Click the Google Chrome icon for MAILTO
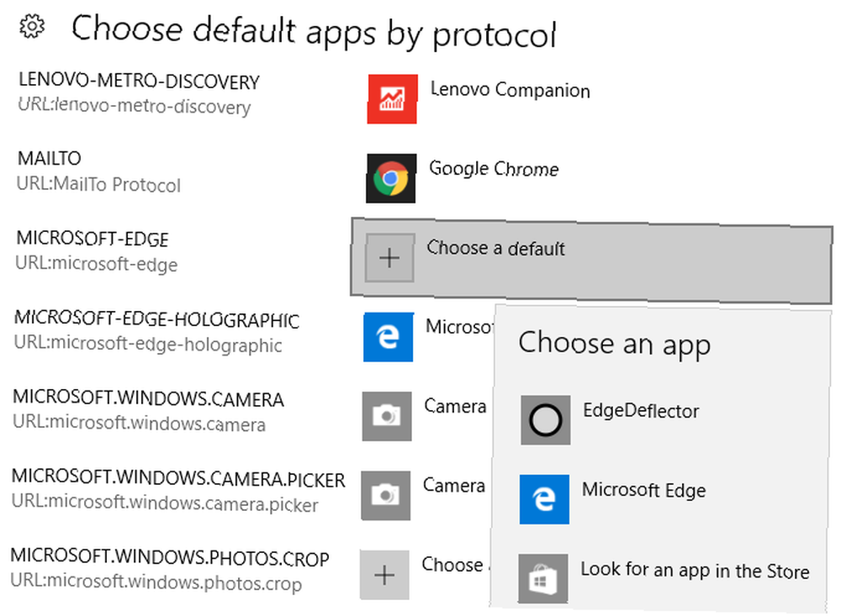Viewport: 841px width, 616px height. pos(391,178)
